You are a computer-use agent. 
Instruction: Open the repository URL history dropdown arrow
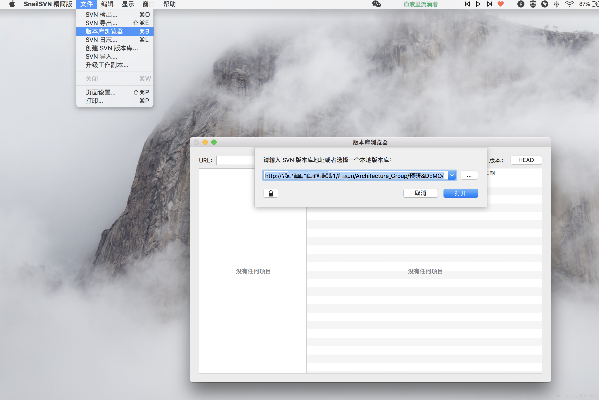[452, 175]
